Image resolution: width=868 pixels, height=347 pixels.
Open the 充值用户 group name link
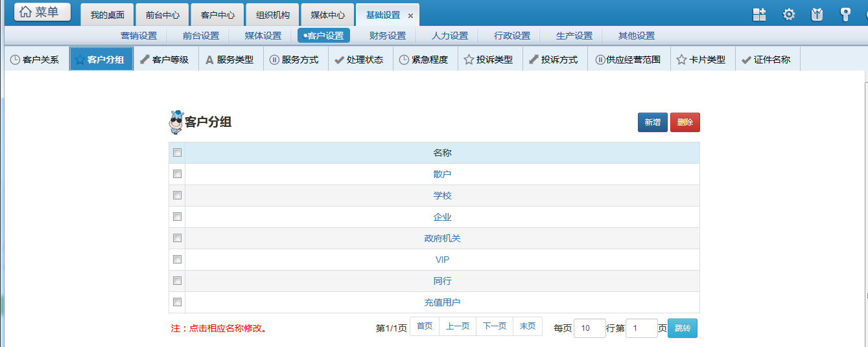click(442, 302)
